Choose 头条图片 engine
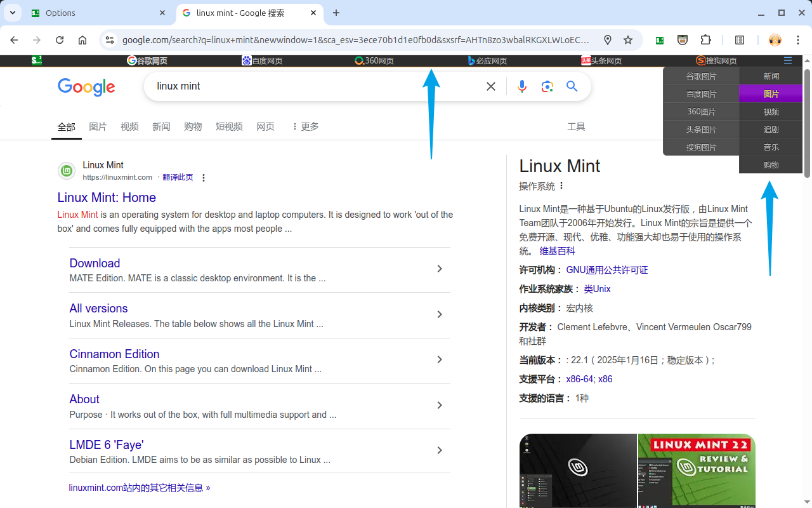 click(x=701, y=130)
